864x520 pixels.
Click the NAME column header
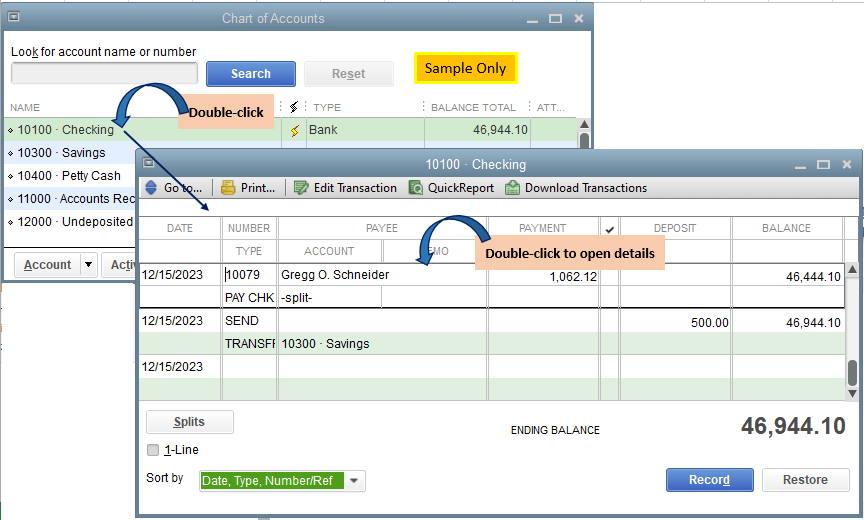[x=25, y=107]
